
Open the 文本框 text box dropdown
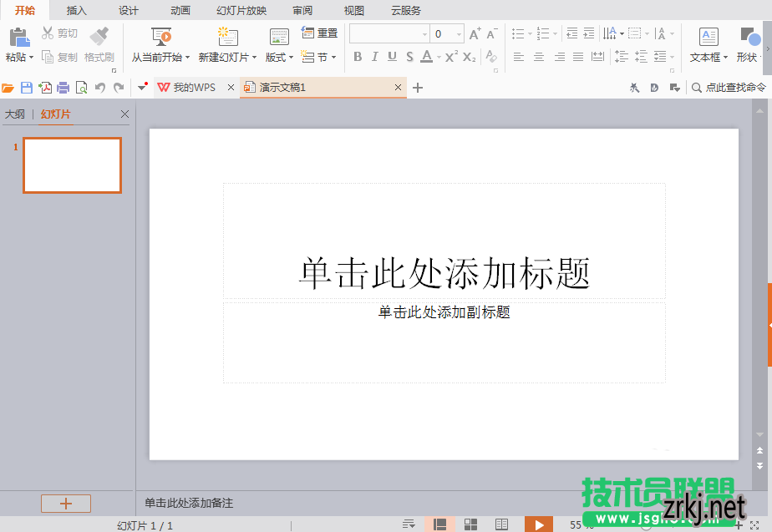(725, 58)
